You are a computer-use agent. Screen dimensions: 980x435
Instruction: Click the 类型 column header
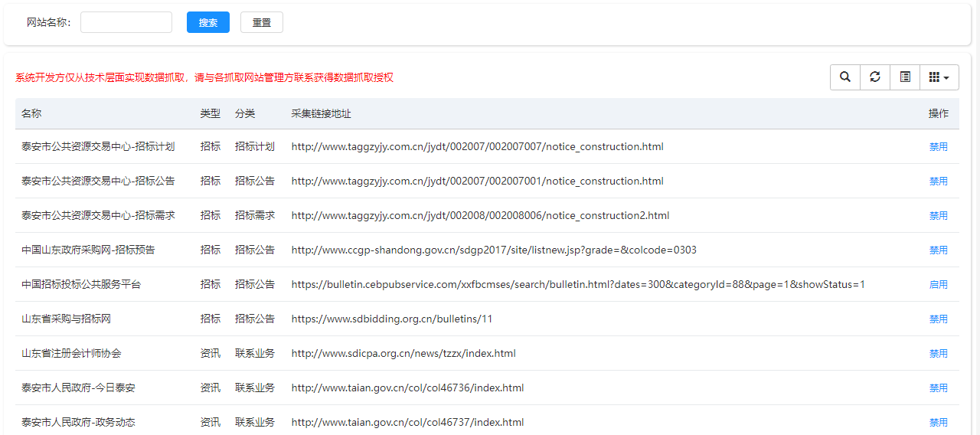[x=211, y=113]
